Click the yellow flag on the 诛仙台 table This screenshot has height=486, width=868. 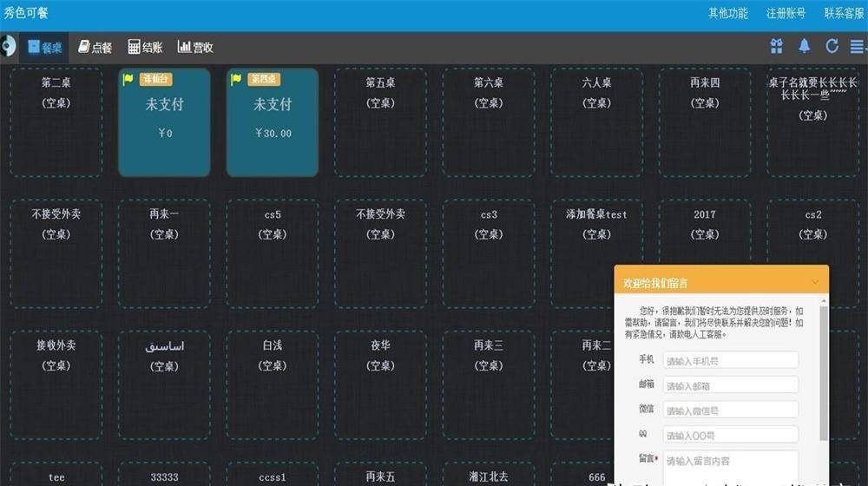pyautogui.click(x=128, y=79)
